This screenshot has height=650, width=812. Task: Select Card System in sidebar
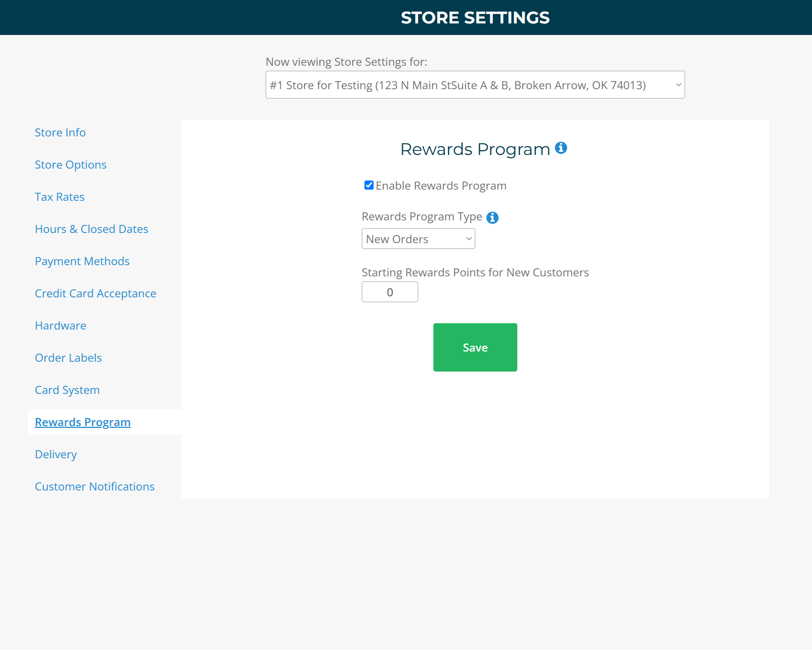67,390
